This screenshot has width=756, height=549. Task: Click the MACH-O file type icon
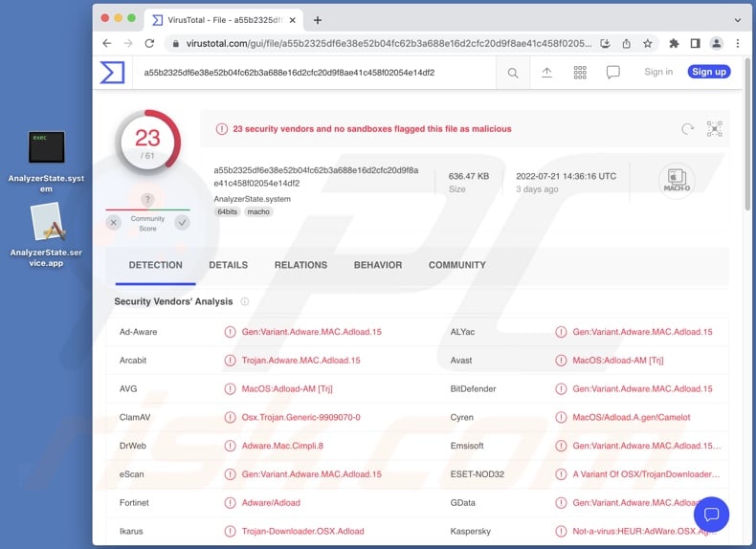[677, 180]
